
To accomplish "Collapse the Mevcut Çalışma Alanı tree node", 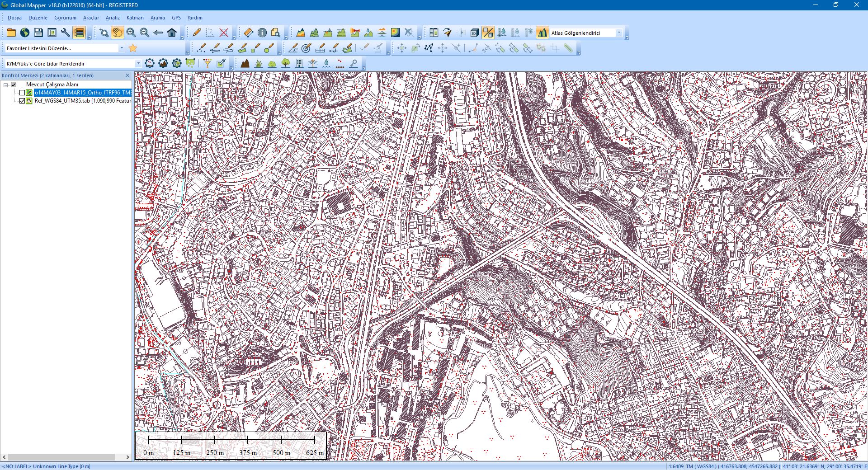I will (5, 85).
